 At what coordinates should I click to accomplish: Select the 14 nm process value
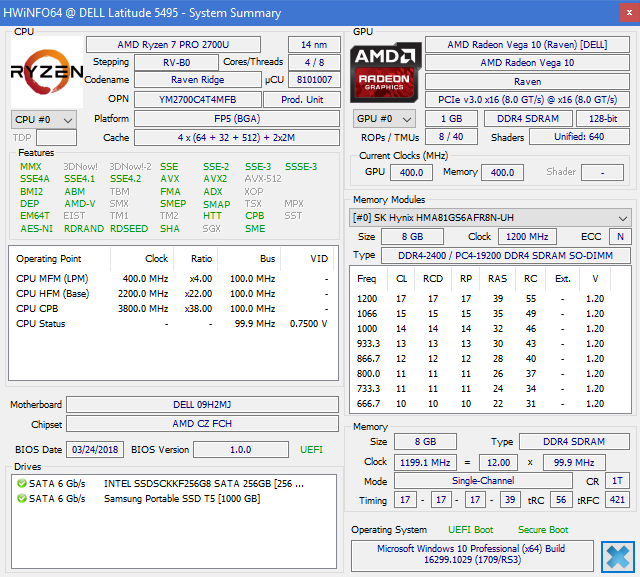click(x=314, y=44)
